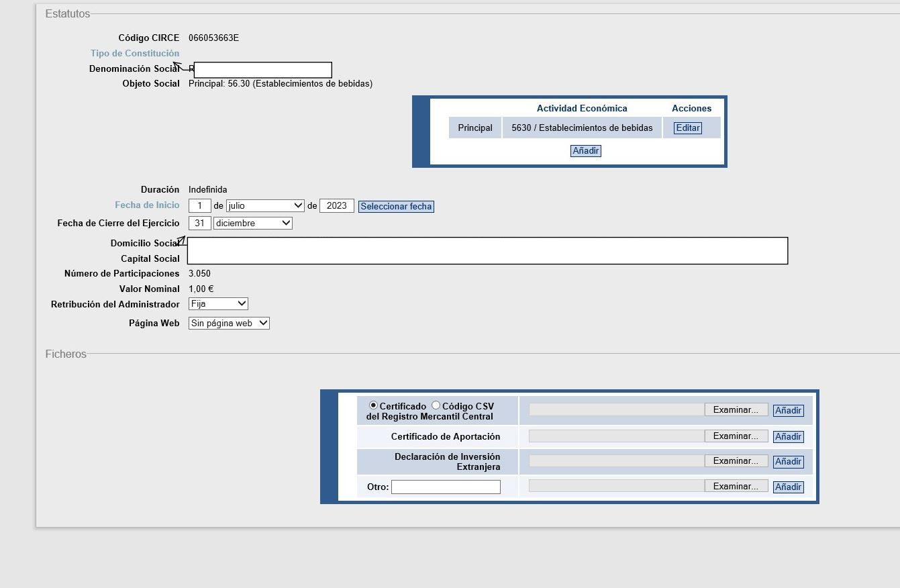This screenshot has height=588, width=900.
Task: Browse file for Certificado de Aportación
Action: [x=736, y=436]
